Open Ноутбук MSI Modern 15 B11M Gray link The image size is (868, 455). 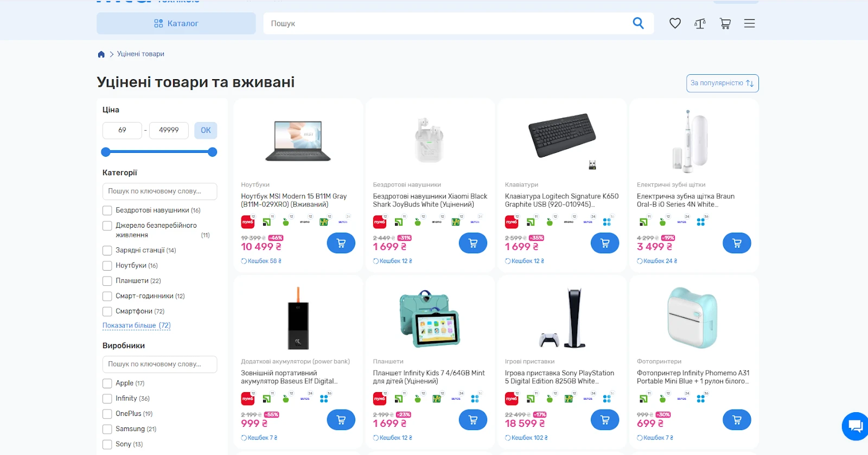(294, 200)
